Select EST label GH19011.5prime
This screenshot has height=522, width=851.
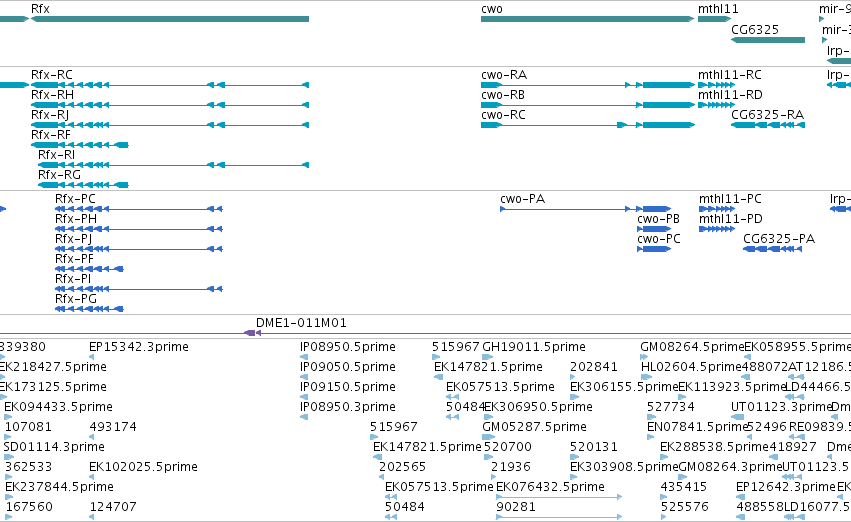tap(534, 347)
